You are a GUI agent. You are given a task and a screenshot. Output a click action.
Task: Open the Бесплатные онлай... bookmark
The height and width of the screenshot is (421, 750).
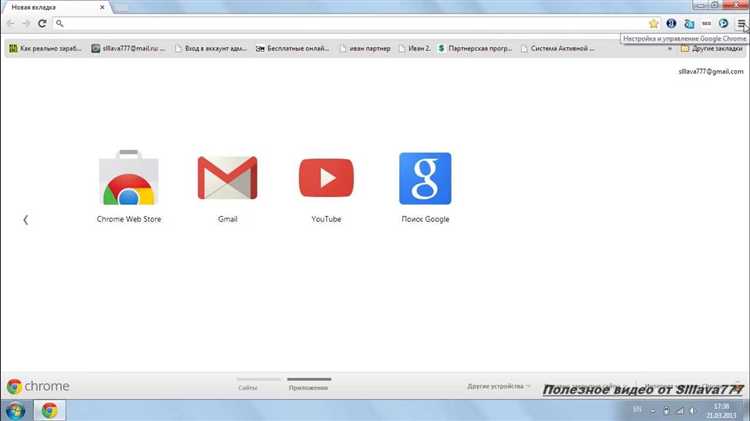click(293, 48)
